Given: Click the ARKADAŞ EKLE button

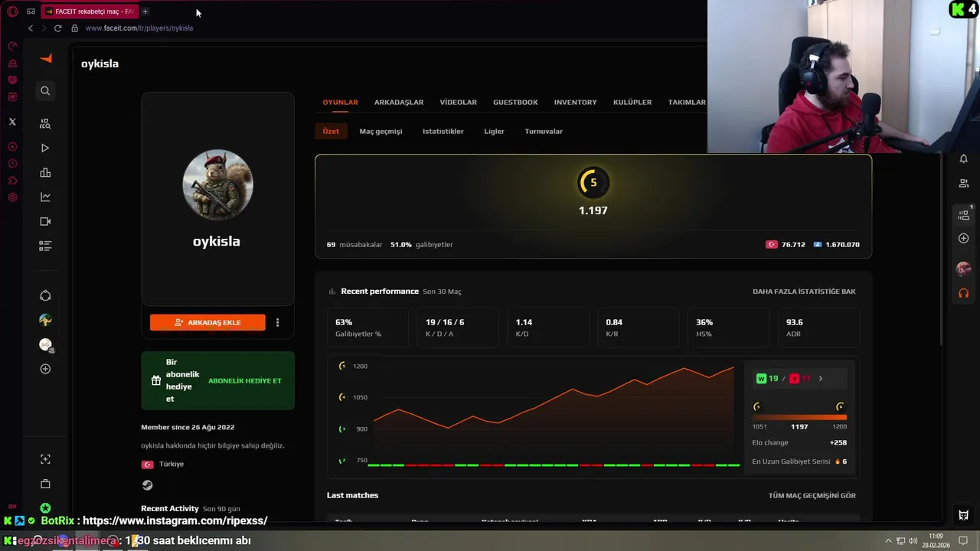Looking at the screenshot, I should [207, 323].
